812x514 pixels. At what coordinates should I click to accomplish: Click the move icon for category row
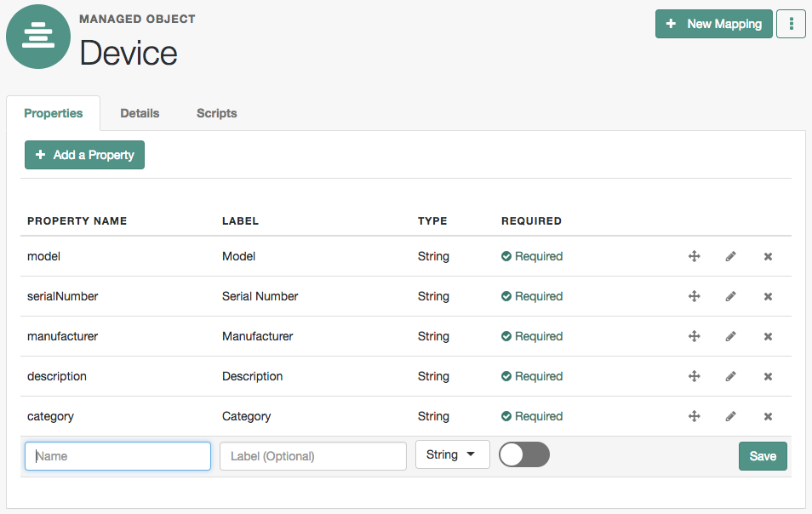coord(694,416)
